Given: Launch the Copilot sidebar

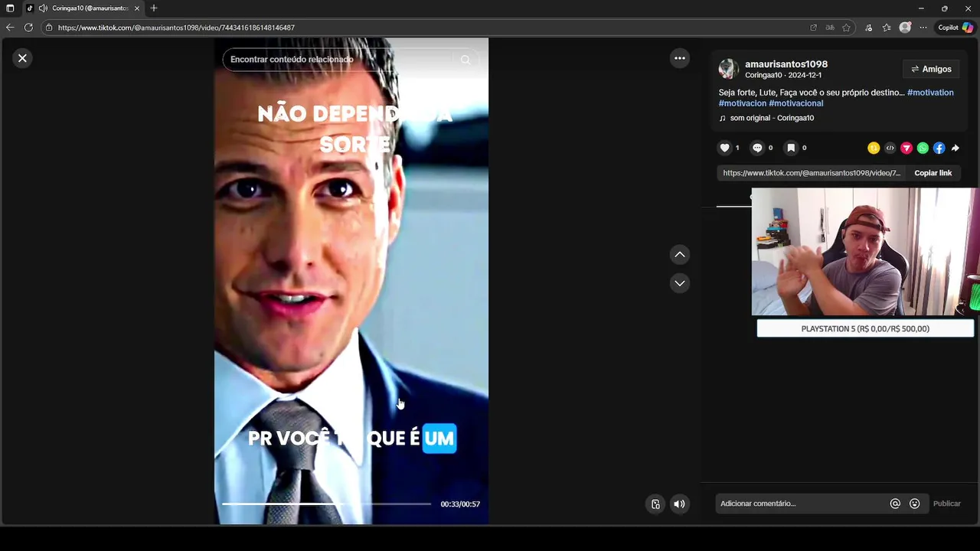Looking at the screenshot, I should click(955, 28).
